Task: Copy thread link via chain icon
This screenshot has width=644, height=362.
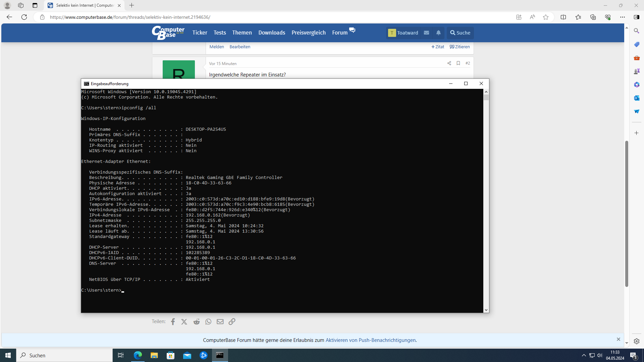Action: click(232, 322)
